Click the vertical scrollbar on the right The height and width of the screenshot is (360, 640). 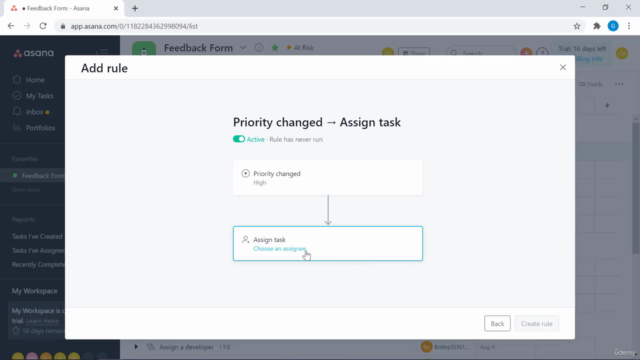(x=636, y=188)
